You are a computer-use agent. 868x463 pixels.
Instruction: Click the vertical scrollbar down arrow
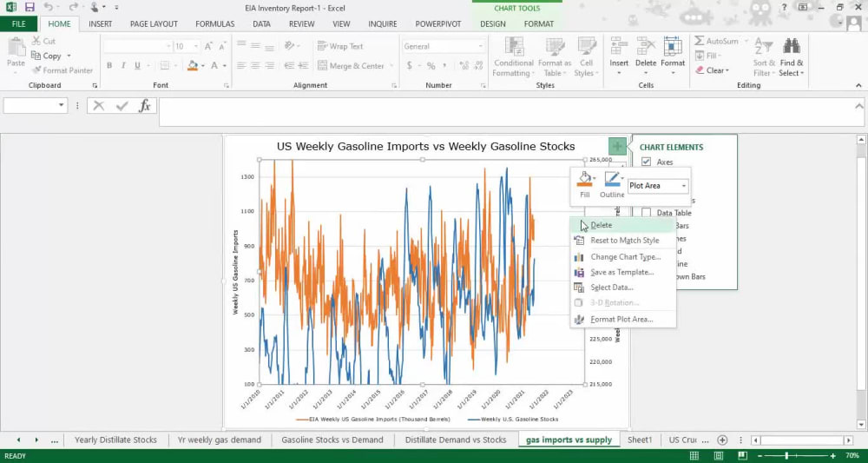point(861,424)
